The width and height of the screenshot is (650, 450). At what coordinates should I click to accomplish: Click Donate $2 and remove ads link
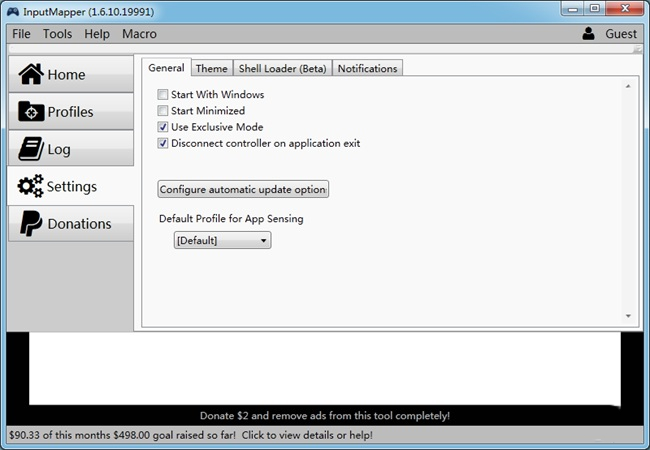[325, 416]
